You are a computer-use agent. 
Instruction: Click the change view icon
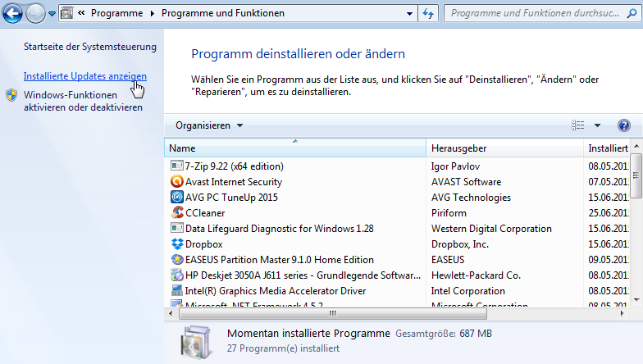point(577,125)
